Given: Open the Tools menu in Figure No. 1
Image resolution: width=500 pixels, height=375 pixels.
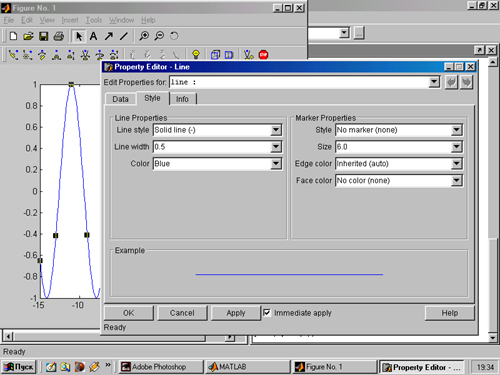Looking at the screenshot, I should pyautogui.click(x=94, y=20).
